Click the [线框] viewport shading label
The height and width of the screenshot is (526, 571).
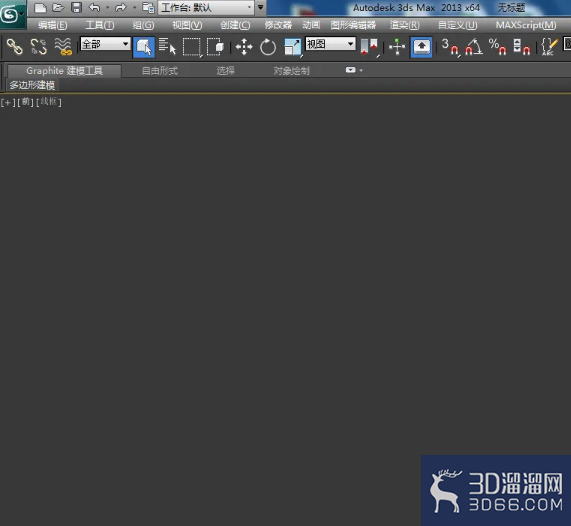point(49,102)
